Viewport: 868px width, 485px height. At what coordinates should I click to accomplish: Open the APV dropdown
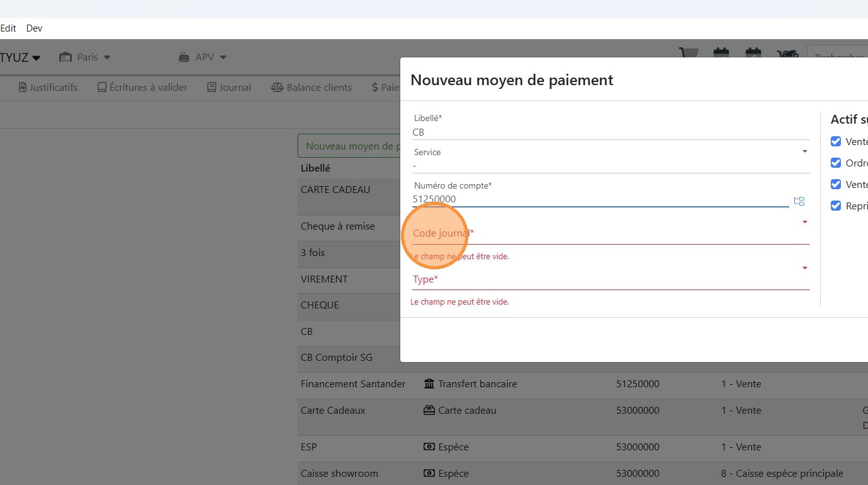(202, 57)
